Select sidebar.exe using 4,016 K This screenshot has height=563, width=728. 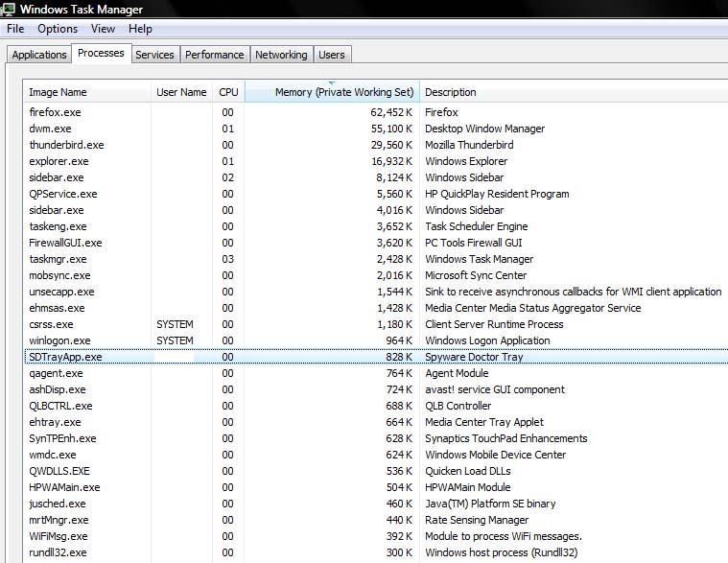coord(376,210)
